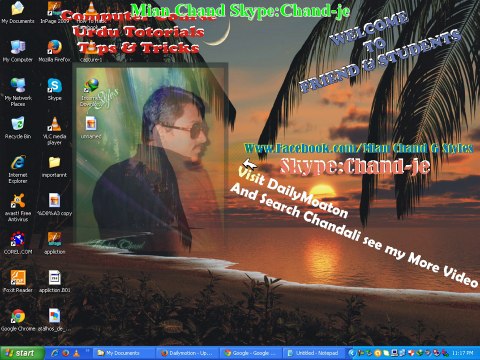Launch Internet Explorer from the desktop
The width and height of the screenshot is (480, 360).
click(x=18, y=169)
